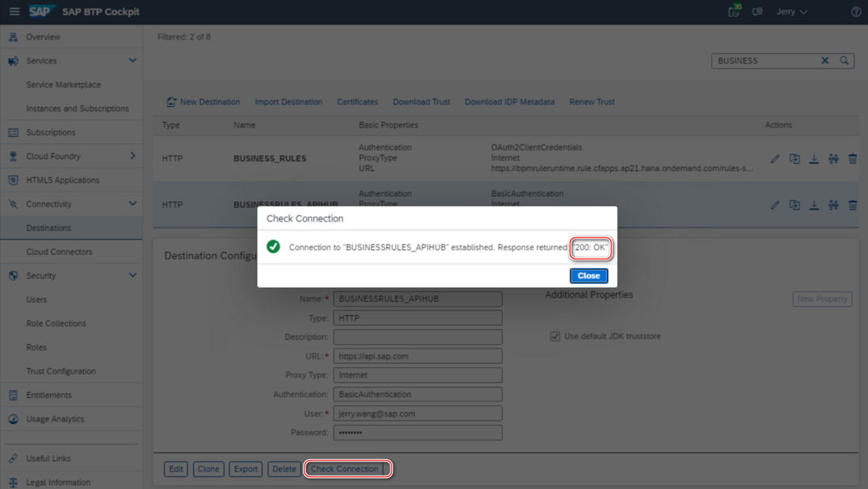This screenshot has width=868, height=489.
Task: Click the Check Connection button
Action: (x=345, y=469)
